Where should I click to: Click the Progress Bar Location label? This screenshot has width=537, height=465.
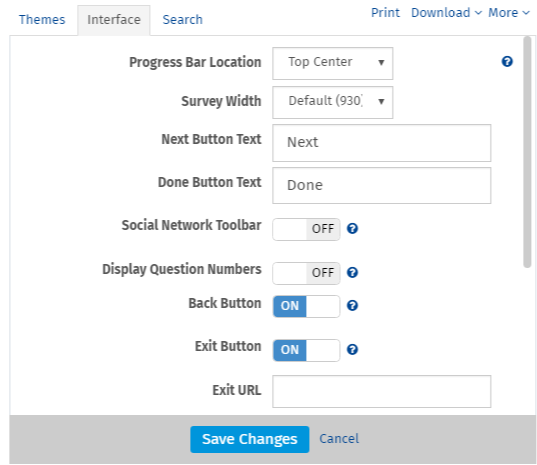(x=195, y=63)
